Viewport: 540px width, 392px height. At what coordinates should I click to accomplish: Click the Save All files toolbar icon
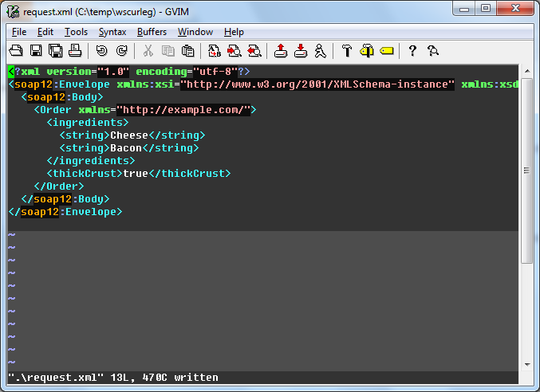pos(56,51)
